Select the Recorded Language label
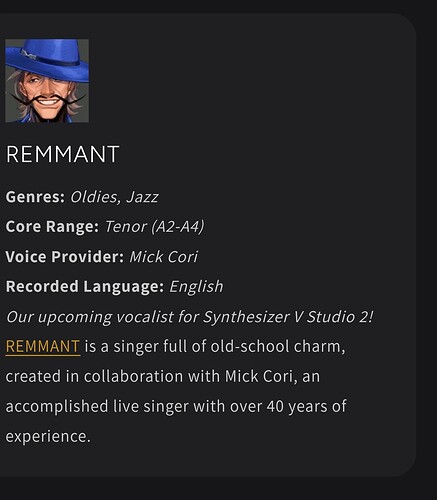 pos(85,287)
